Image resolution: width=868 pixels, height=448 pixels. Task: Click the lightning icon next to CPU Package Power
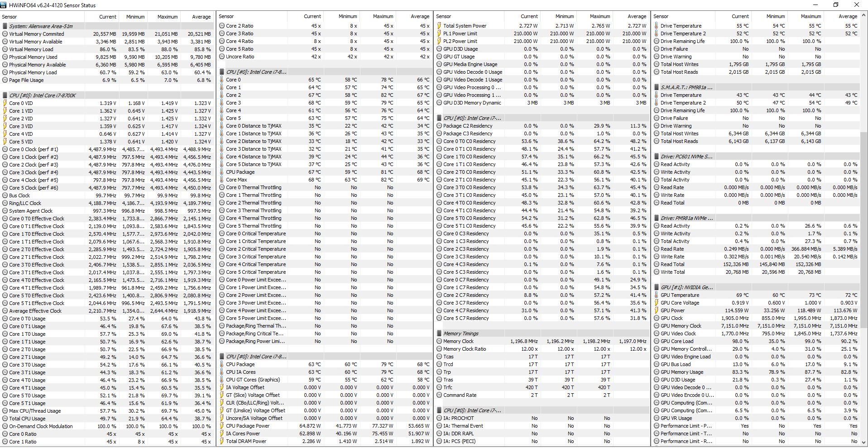click(222, 426)
